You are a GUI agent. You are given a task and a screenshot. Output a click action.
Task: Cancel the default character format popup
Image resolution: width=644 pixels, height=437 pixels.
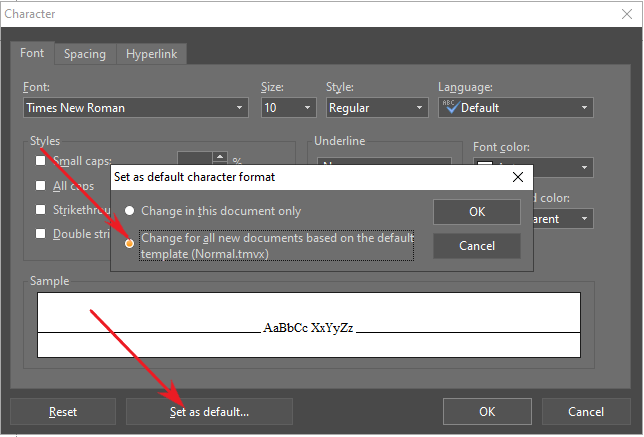tap(477, 246)
